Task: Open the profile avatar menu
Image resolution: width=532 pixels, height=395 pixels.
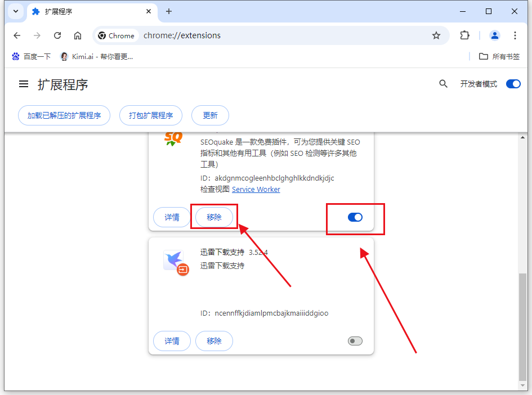Action: tap(494, 35)
